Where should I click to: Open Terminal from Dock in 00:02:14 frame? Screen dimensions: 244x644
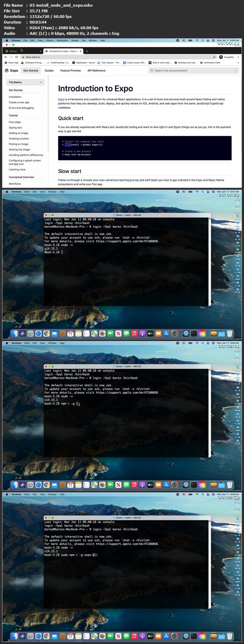(x=194, y=485)
